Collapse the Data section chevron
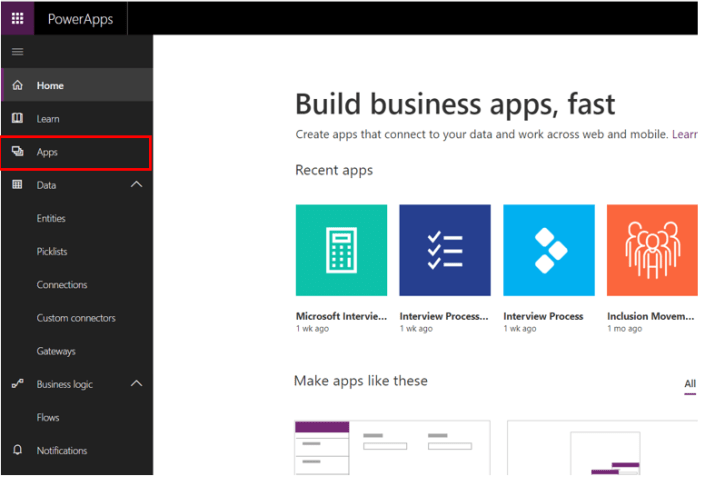The image size is (715, 486). tap(137, 185)
